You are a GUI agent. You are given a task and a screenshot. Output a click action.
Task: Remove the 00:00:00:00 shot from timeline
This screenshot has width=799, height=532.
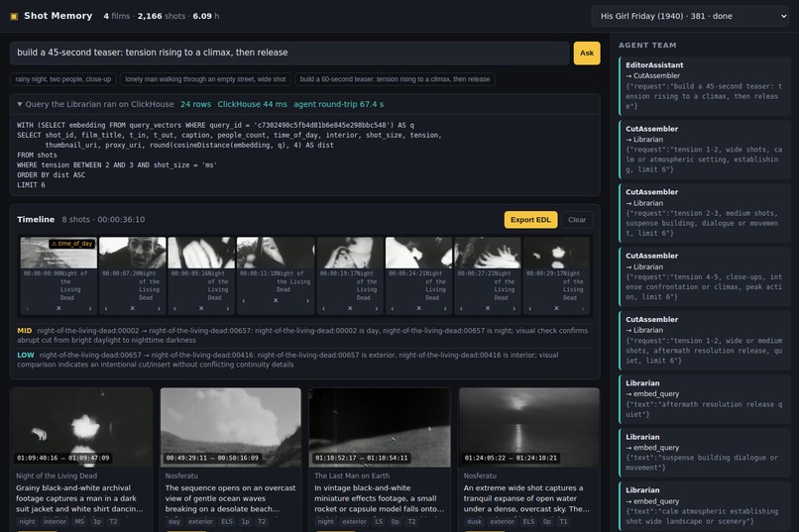(x=58, y=308)
